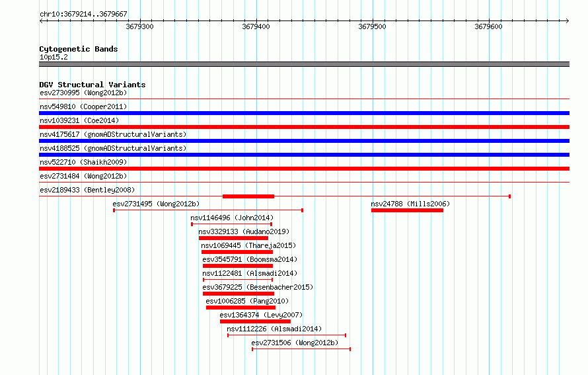Click the nsv3329133 (Audano2019) label

pyautogui.click(x=244, y=231)
